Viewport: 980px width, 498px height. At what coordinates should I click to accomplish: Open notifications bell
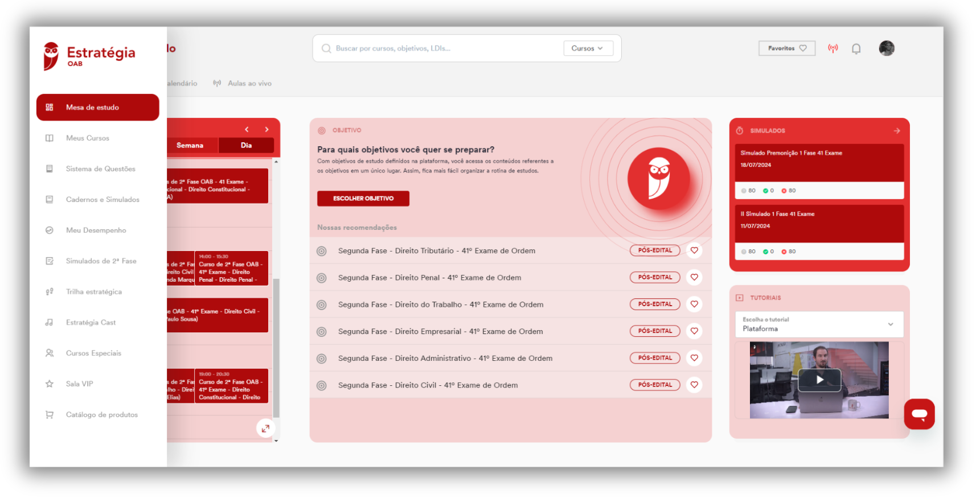pyautogui.click(x=856, y=48)
